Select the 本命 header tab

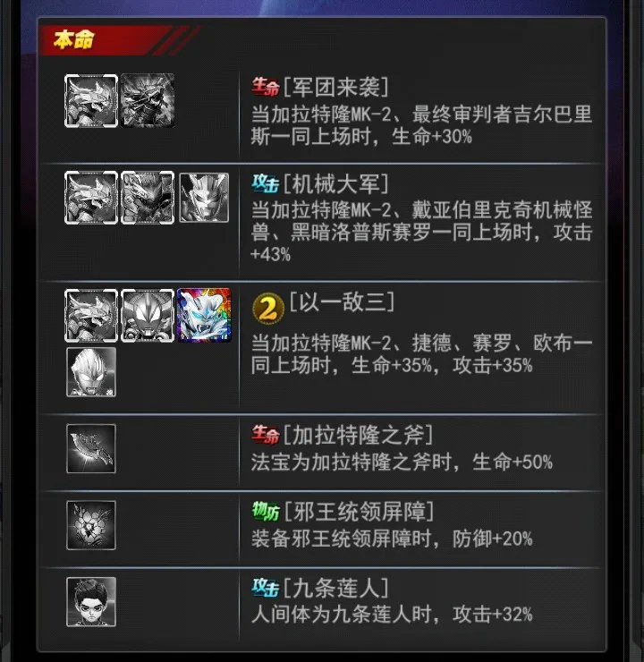click(74, 40)
